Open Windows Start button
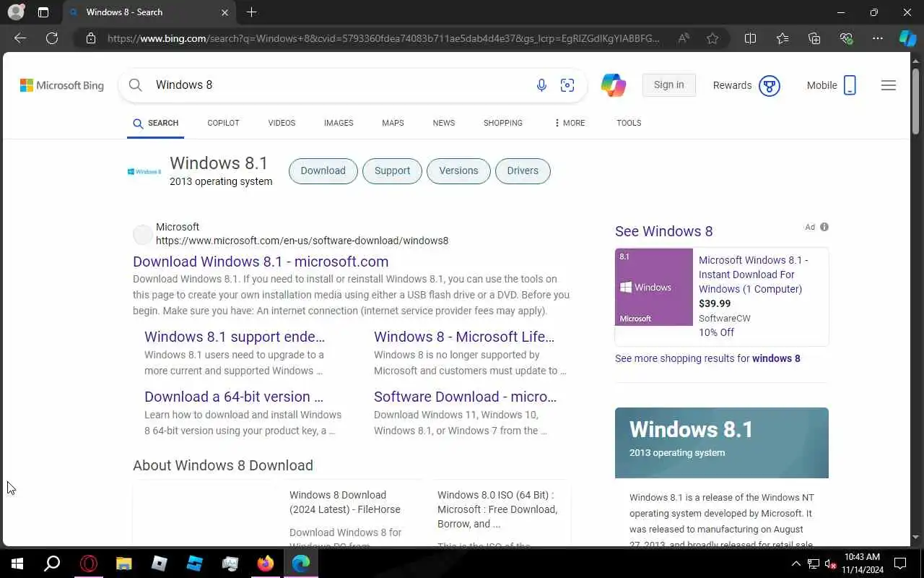Image resolution: width=924 pixels, height=578 pixels. 17,564
